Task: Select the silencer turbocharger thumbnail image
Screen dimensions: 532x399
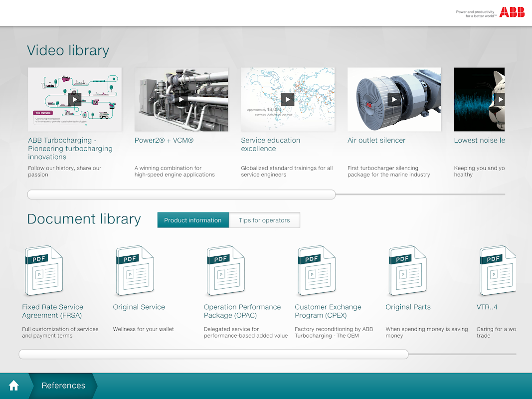Action: (x=394, y=99)
